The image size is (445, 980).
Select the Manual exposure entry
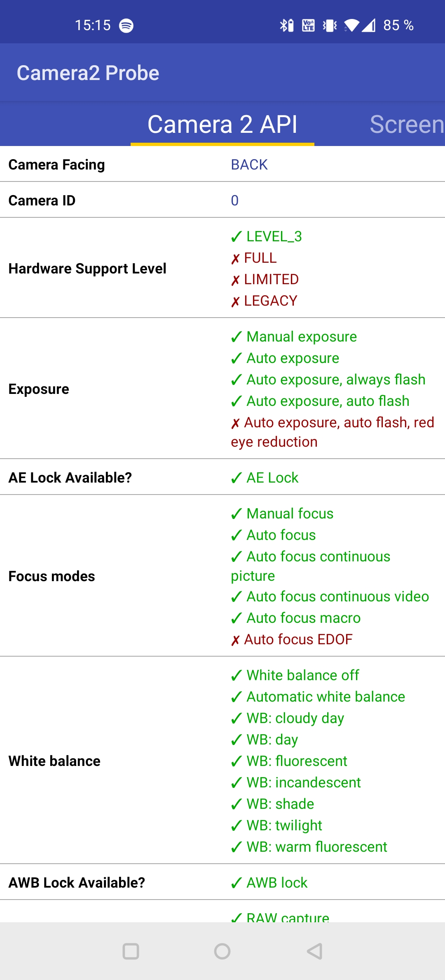pos(294,337)
